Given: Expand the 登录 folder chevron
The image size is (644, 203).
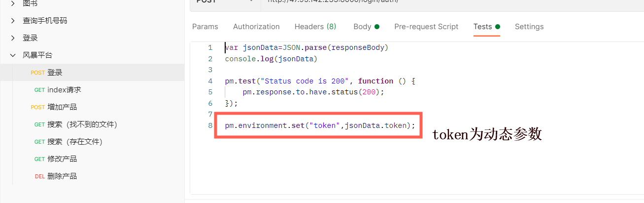Looking at the screenshot, I should [13, 38].
